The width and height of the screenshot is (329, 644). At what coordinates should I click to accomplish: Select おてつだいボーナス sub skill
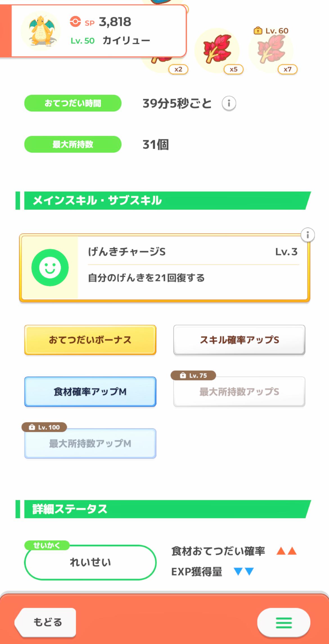[90, 340]
